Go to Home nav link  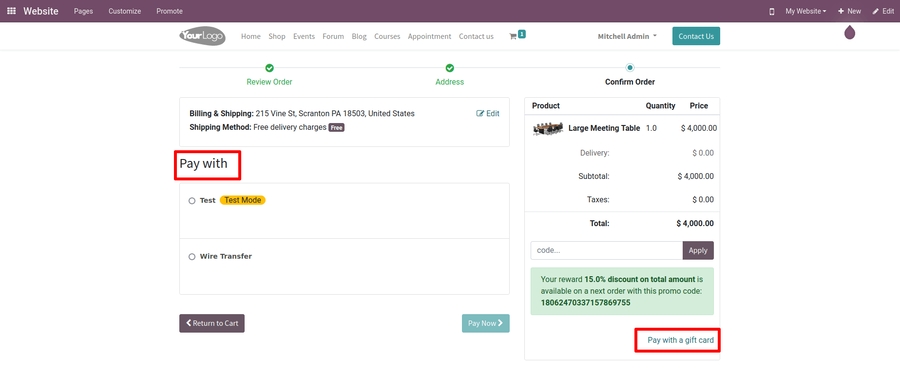[x=251, y=36]
